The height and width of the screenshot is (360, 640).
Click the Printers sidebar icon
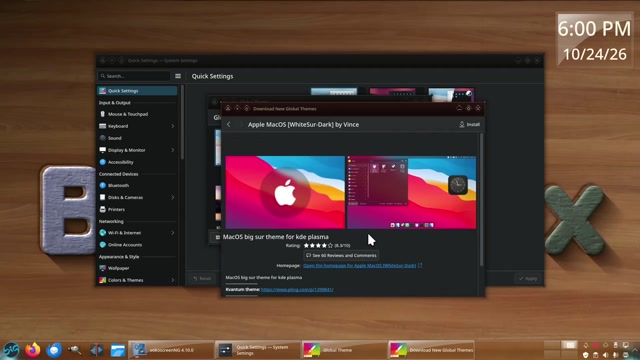[102, 209]
